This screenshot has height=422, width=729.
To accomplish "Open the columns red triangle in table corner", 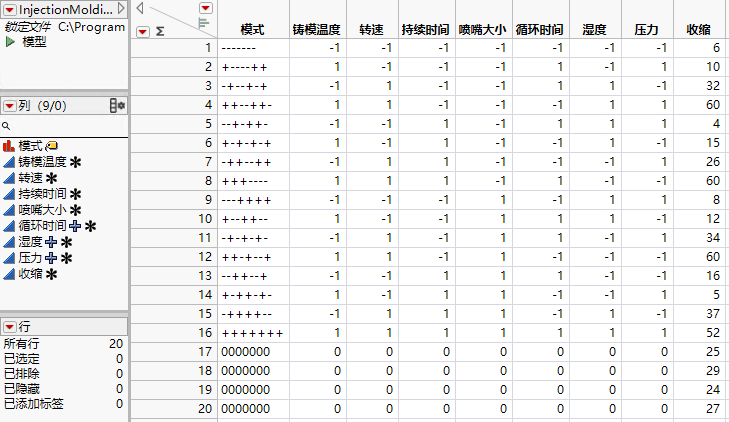I will [x=205, y=8].
